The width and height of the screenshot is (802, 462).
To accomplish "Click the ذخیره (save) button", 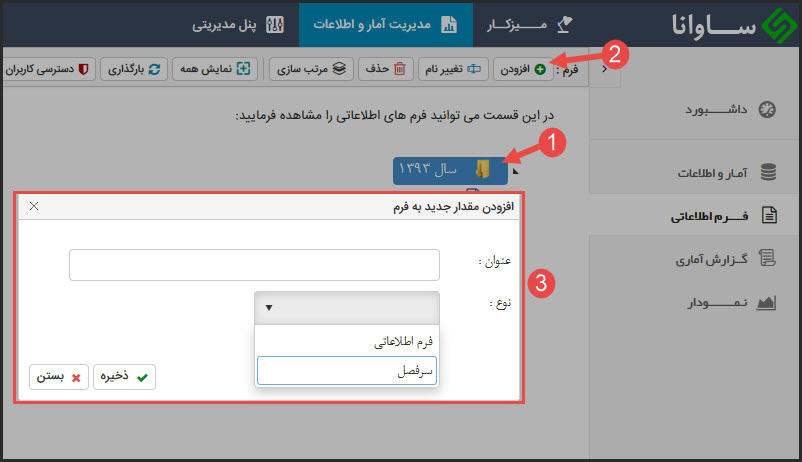I will click(124, 377).
